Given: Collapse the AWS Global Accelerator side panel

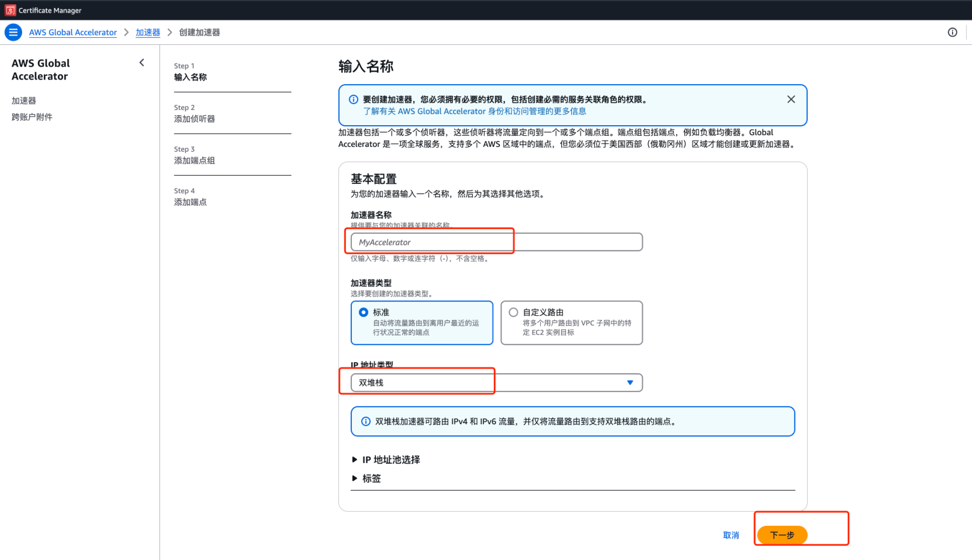Looking at the screenshot, I should [x=142, y=63].
